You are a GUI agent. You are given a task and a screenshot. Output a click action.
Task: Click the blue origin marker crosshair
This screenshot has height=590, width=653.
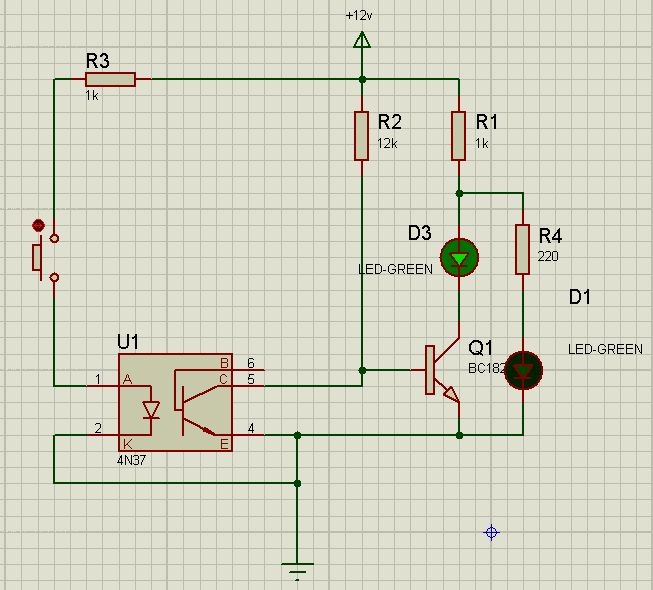pyautogui.click(x=491, y=533)
